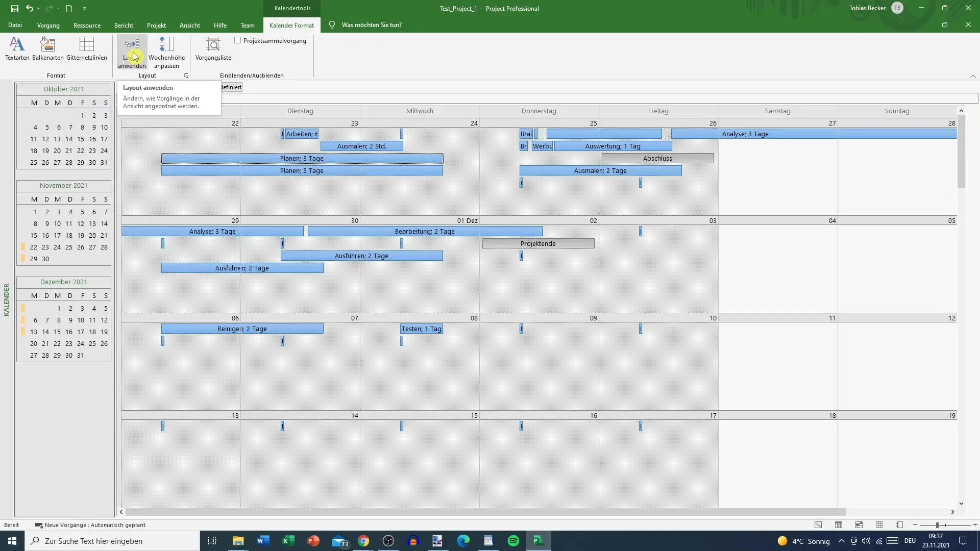Open PowerPoint from the Windows taskbar

click(x=313, y=541)
